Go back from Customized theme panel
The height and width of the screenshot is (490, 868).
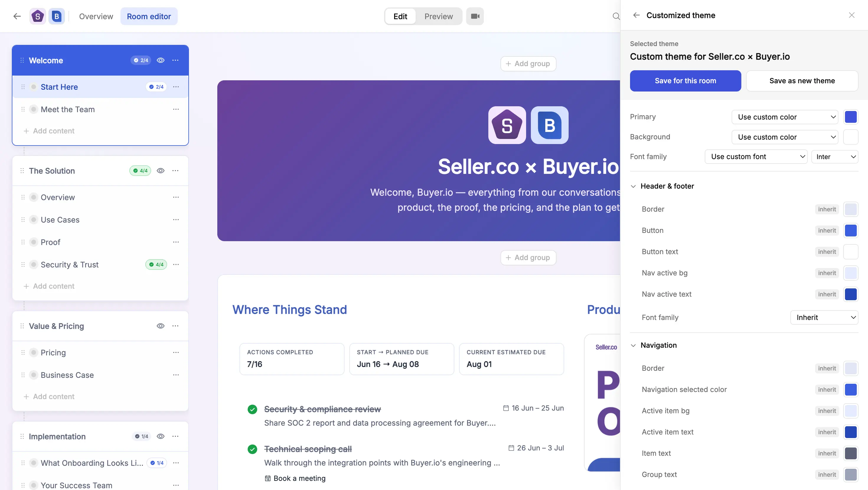[636, 15]
